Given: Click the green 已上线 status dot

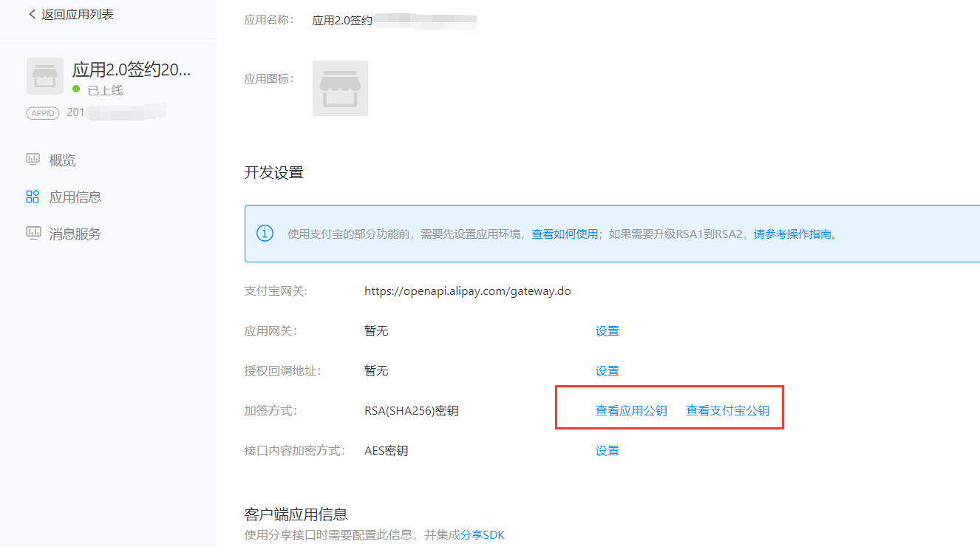Looking at the screenshot, I should click(x=76, y=89).
